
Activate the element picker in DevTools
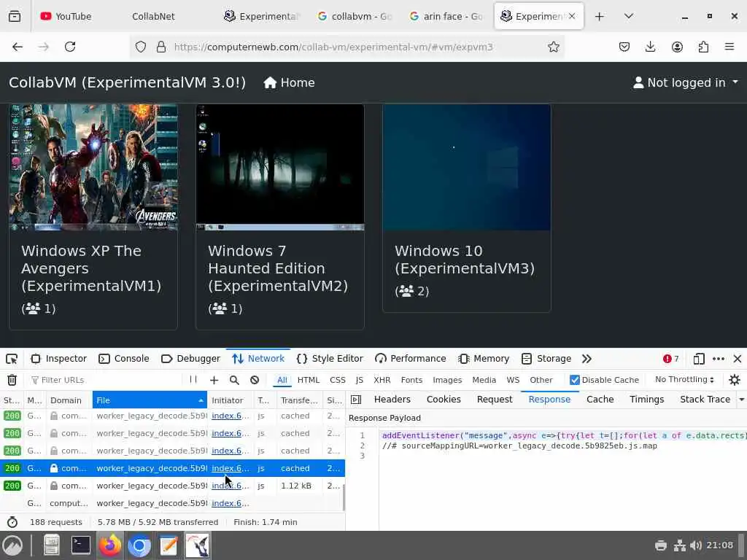(x=12, y=359)
